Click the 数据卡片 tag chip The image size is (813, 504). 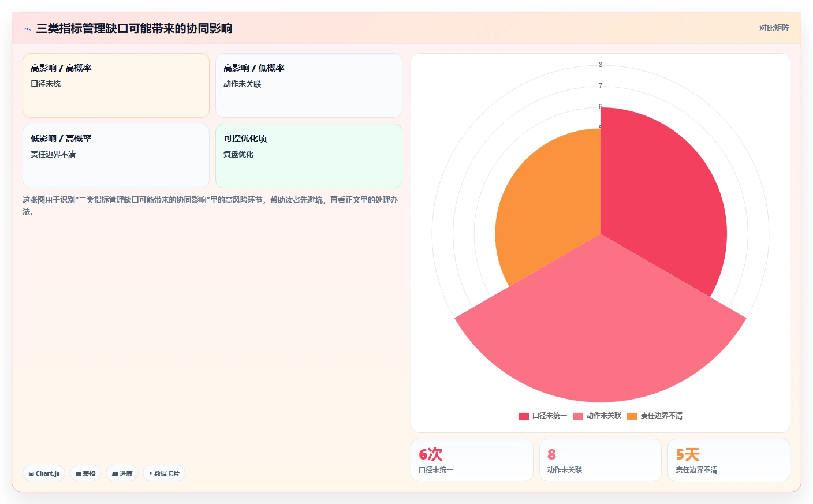[164, 473]
